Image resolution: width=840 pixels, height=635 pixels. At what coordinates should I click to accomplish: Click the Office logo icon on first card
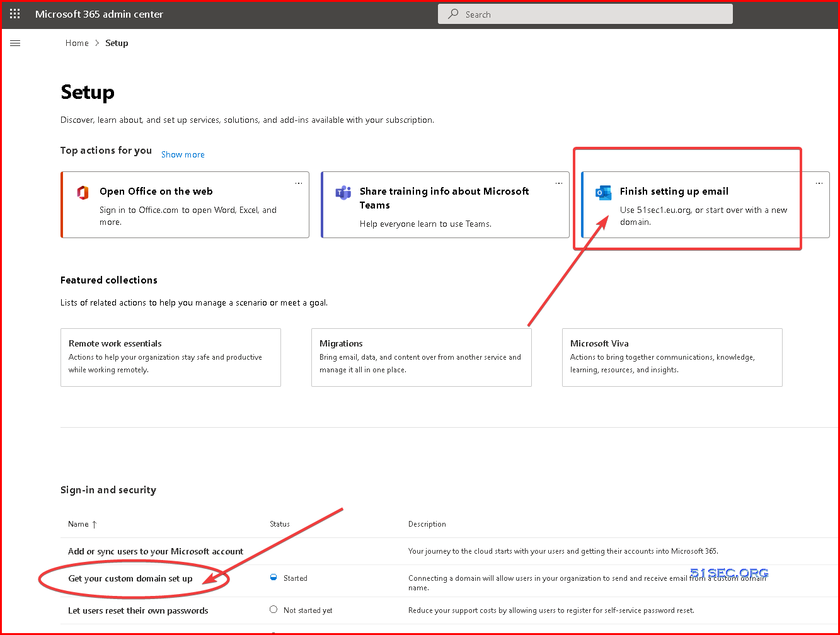coord(83,192)
